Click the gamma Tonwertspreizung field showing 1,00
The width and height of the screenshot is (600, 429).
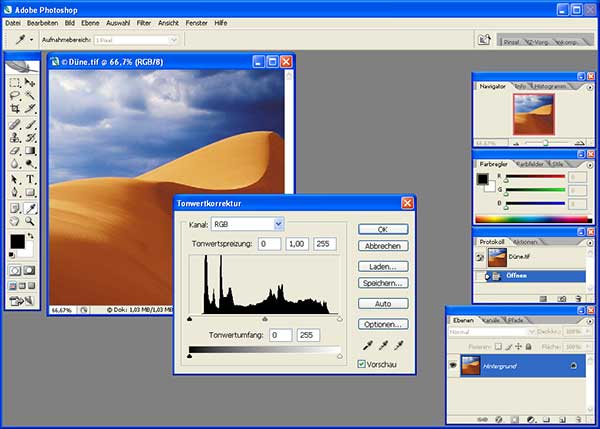pos(297,244)
